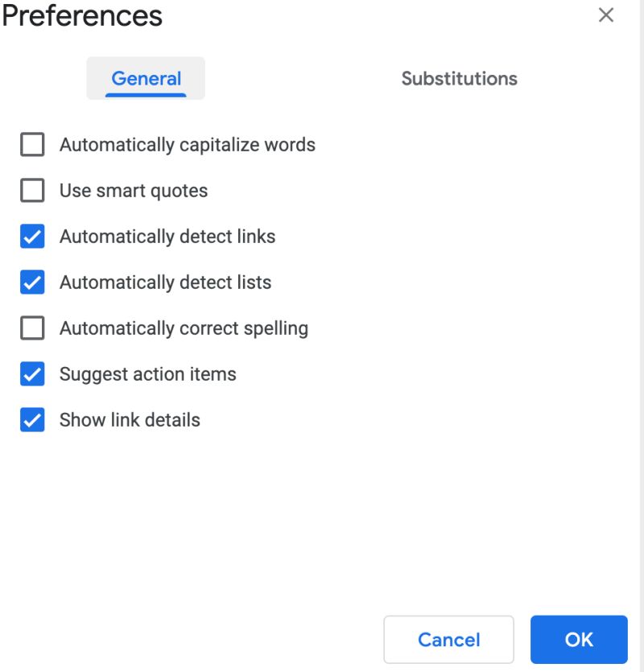Select the General tab
Screen dimensions: 644x672
pyautogui.click(x=146, y=79)
